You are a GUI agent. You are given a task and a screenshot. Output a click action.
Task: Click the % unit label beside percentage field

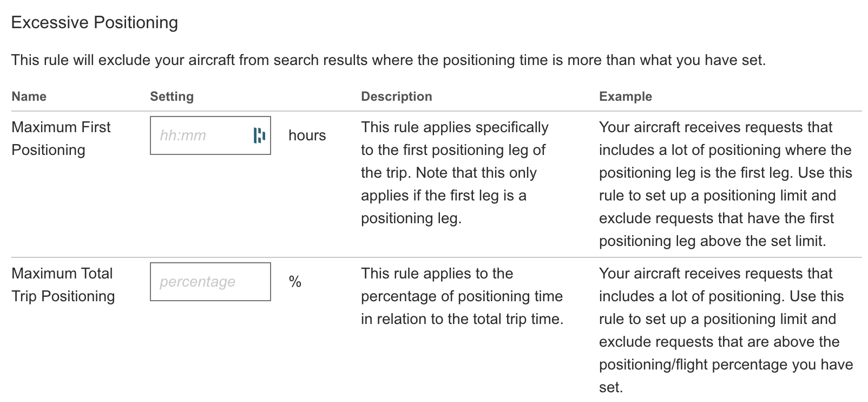(x=295, y=282)
